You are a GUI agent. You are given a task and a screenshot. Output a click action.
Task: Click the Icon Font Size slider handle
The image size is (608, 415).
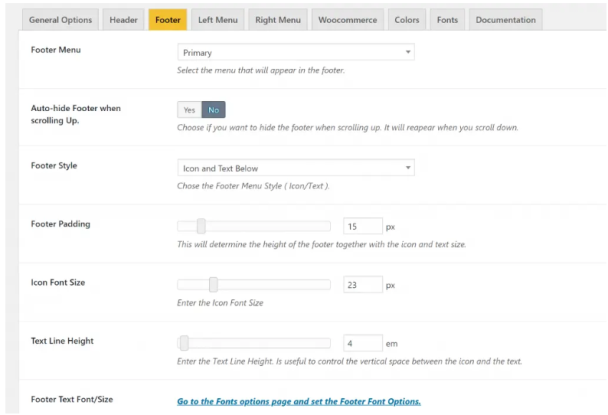click(x=213, y=285)
